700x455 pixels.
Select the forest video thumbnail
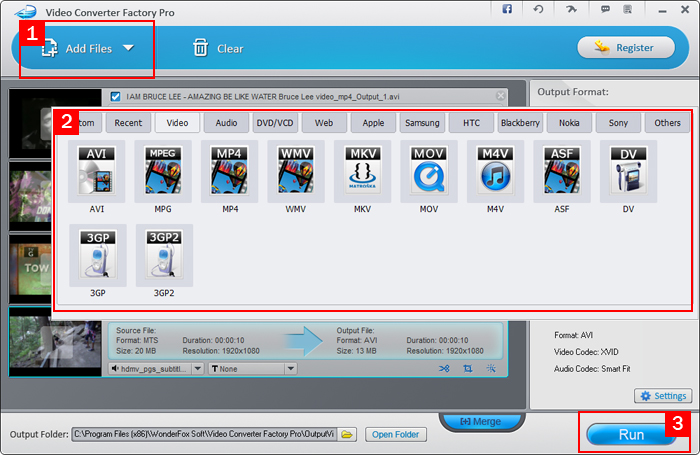coord(55,342)
